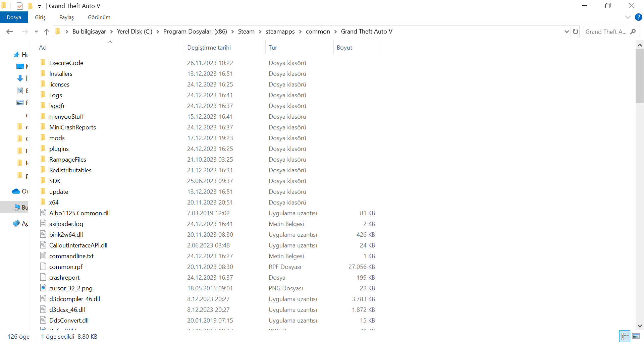Select the d3dcsx_46.dll file name

point(67,309)
